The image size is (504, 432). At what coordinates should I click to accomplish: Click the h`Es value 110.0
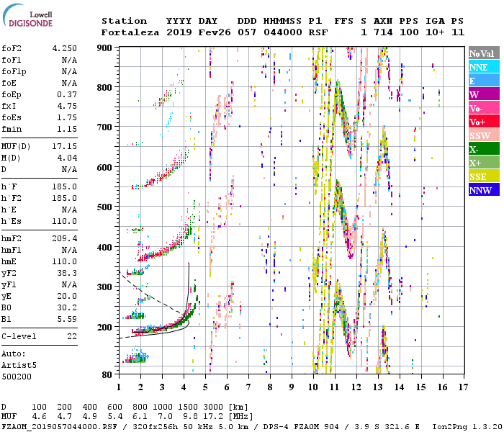pyautogui.click(x=65, y=222)
